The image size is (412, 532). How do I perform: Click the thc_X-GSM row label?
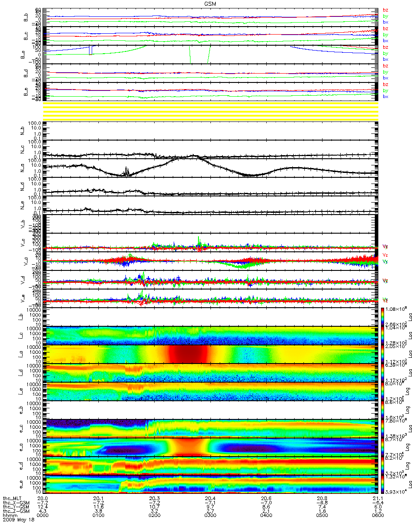pos(16,502)
